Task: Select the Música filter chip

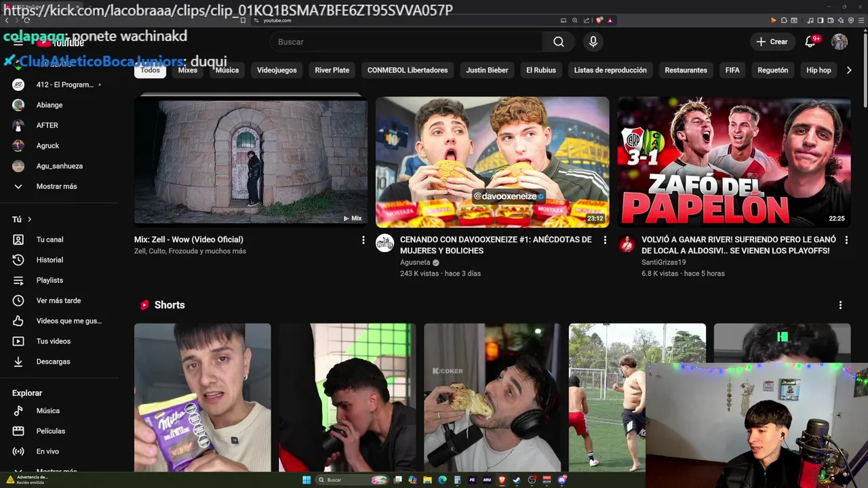Action: click(227, 70)
